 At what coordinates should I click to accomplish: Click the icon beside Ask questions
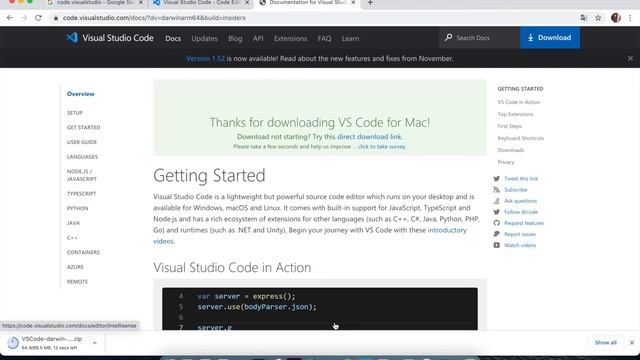click(496, 201)
